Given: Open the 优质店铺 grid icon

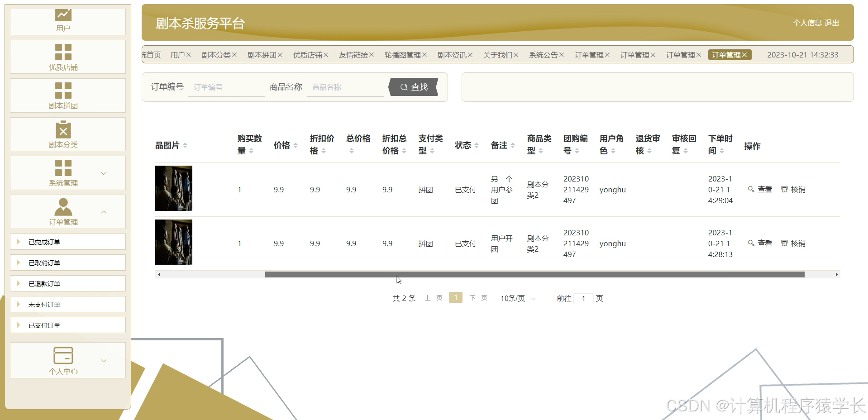Looking at the screenshot, I should 63,52.
